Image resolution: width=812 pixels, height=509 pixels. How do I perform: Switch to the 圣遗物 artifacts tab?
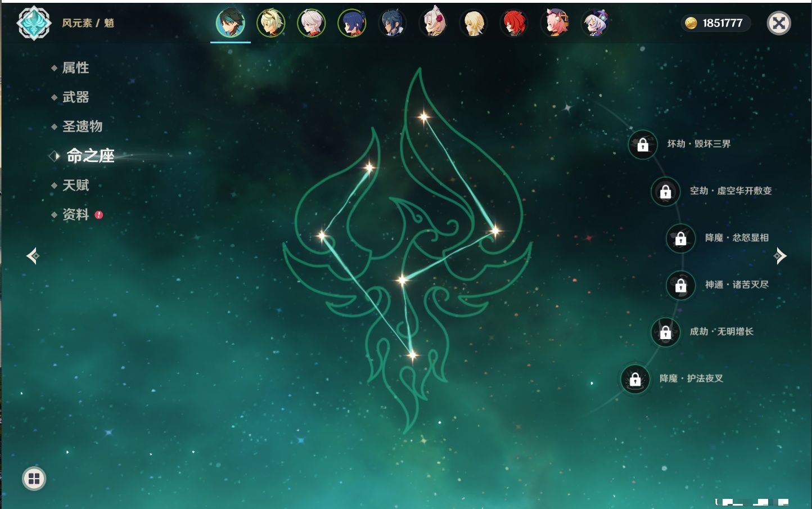[x=82, y=127]
